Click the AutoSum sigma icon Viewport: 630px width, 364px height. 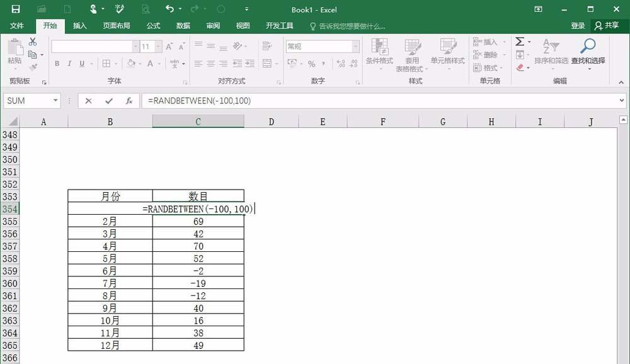[x=520, y=42]
